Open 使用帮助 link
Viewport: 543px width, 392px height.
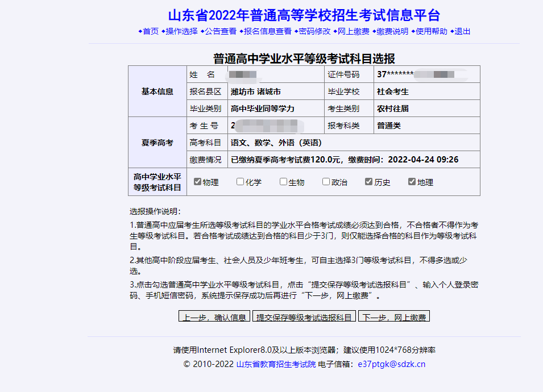(432, 31)
